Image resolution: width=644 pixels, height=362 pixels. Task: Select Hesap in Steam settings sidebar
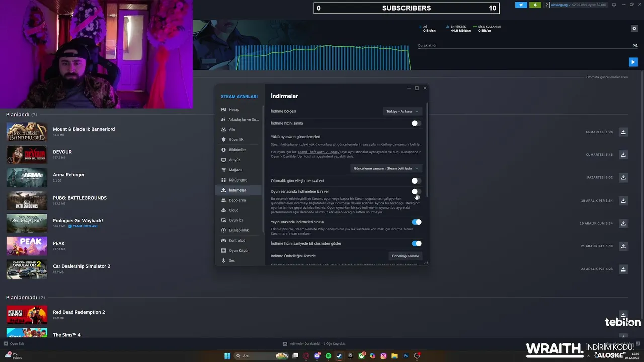tap(238, 109)
